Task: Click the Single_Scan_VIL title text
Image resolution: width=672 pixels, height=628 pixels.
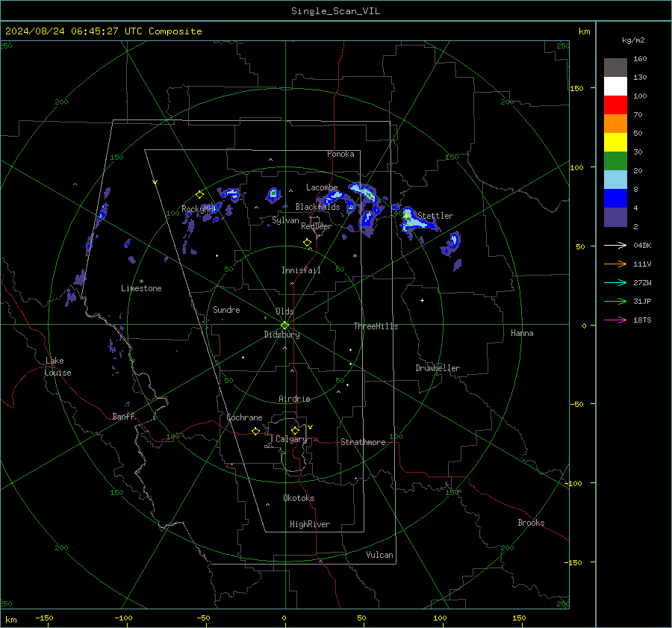Action: click(335, 11)
